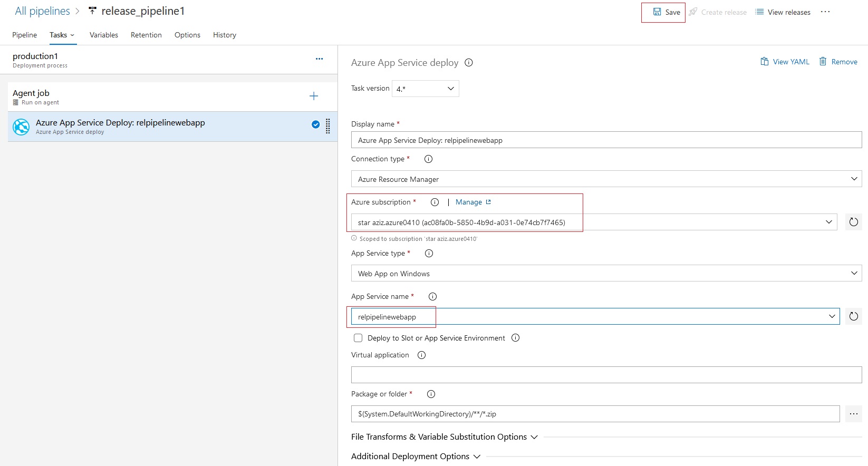Click the rocket icon beside Create release
The height and width of the screenshot is (466, 868).
point(693,12)
